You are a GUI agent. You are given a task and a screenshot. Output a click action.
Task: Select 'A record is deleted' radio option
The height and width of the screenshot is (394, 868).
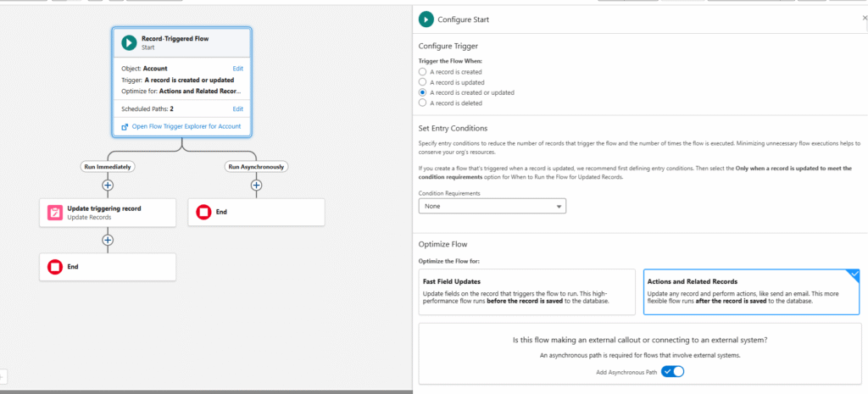pyautogui.click(x=423, y=103)
